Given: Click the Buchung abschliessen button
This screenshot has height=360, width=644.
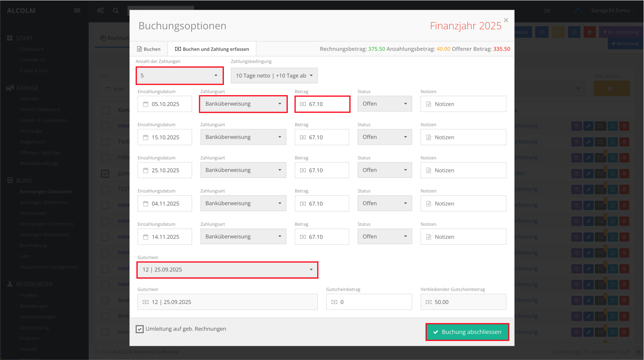Looking at the screenshot, I should coord(467,332).
